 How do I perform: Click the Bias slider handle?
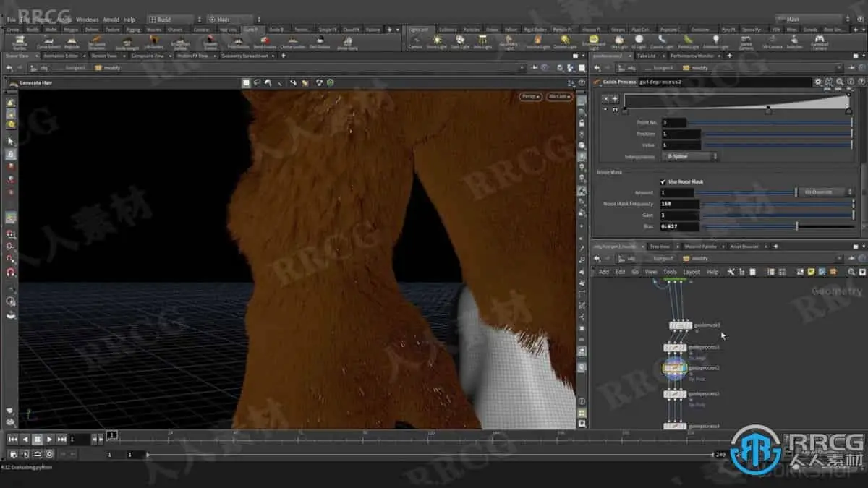[x=797, y=226]
